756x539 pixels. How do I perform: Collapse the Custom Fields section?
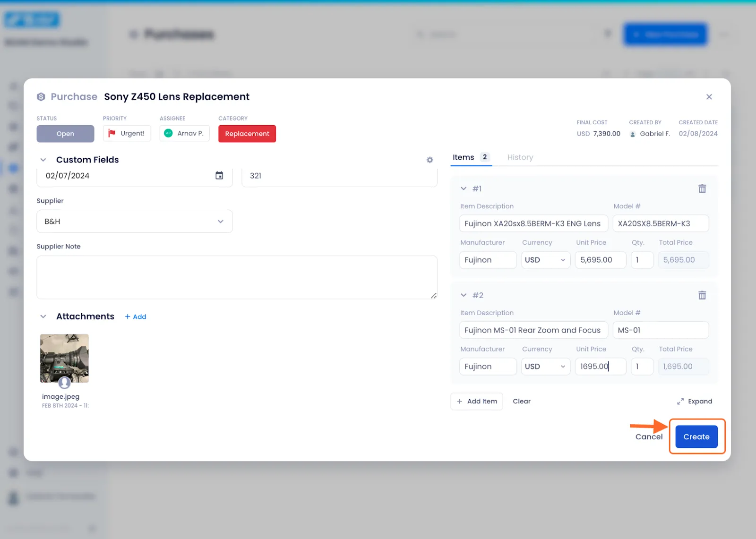pyautogui.click(x=43, y=160)
